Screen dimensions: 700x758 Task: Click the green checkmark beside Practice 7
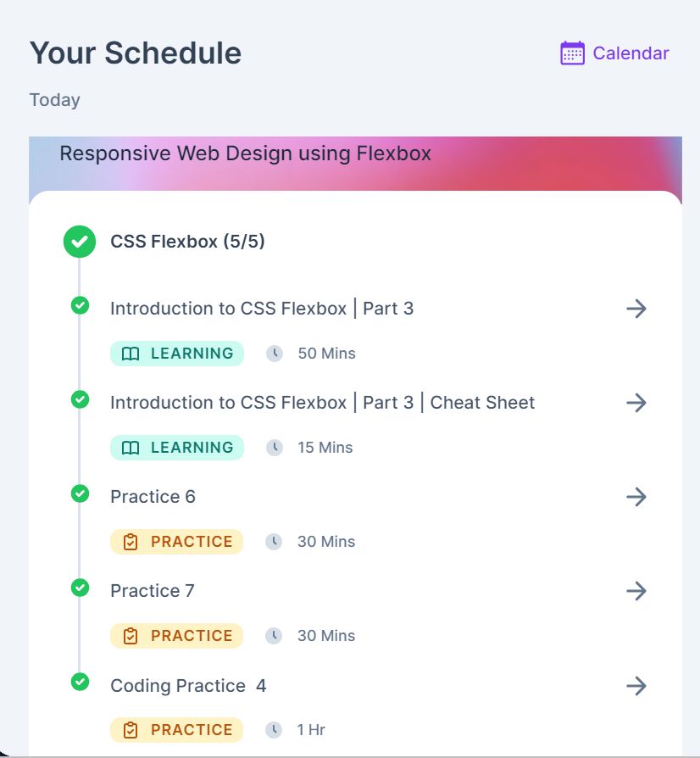point(80,587)
